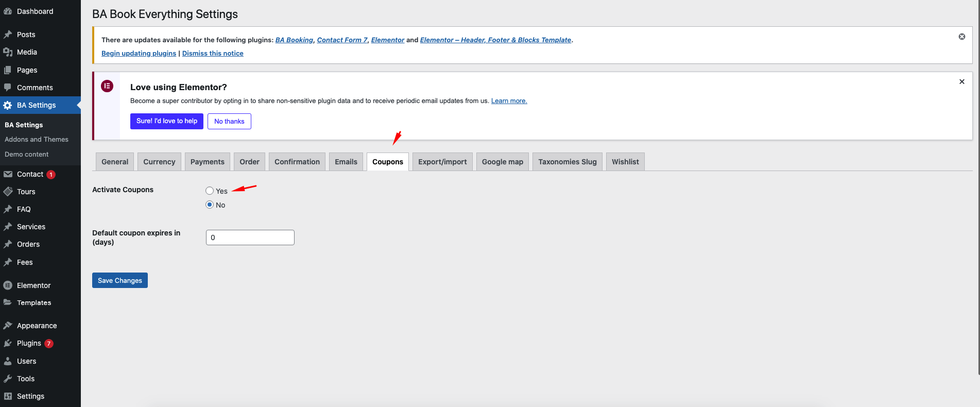Focus the Default coupon expires in days field

click(250, 238)
